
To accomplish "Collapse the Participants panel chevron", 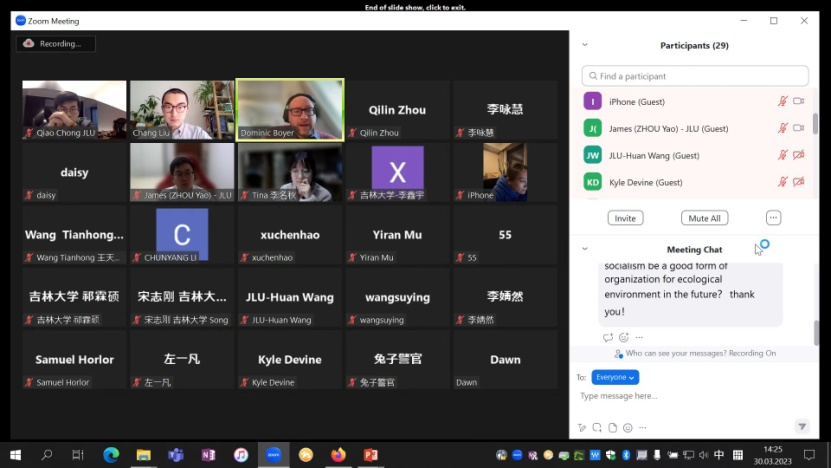I will (585, 45).
